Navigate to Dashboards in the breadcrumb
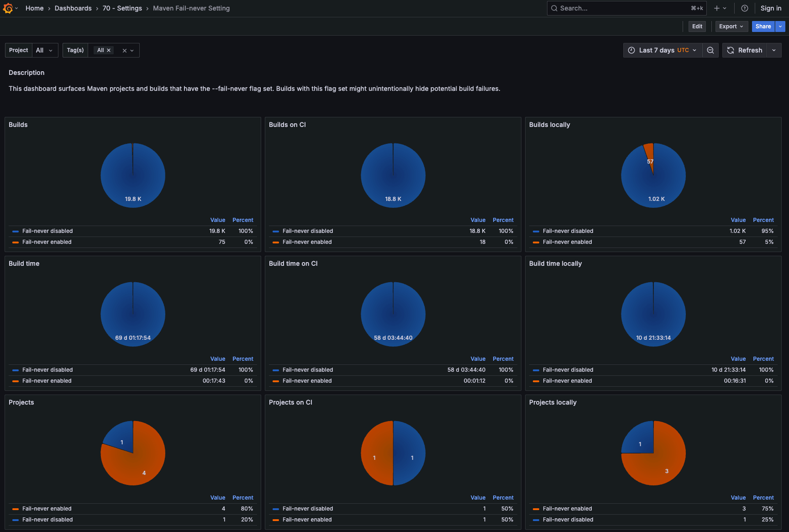This screenshot has width=789, height=532. (73, 8)
